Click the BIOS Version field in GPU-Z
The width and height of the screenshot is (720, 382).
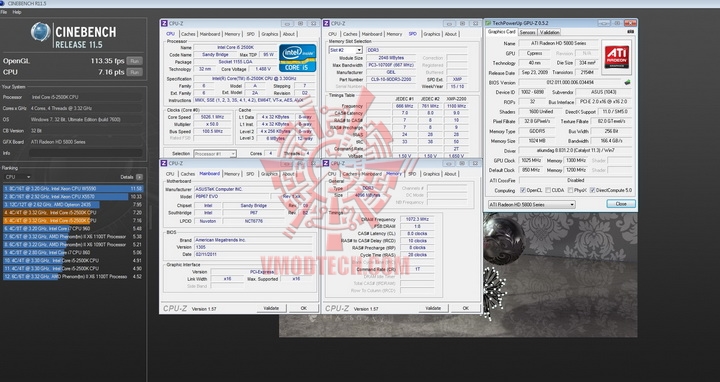click(570, 83)
